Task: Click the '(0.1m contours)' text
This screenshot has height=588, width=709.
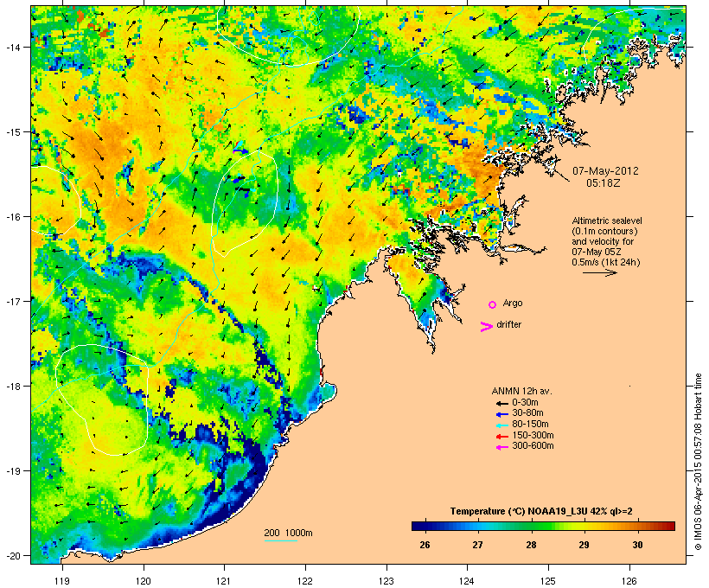Action: click(x=605, y=231)
